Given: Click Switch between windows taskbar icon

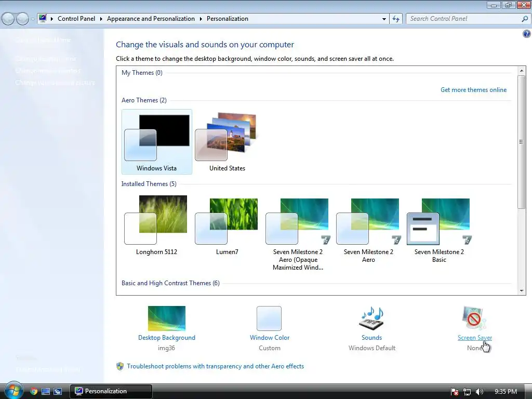Looking at the screenshot, I should coord(58,391).
